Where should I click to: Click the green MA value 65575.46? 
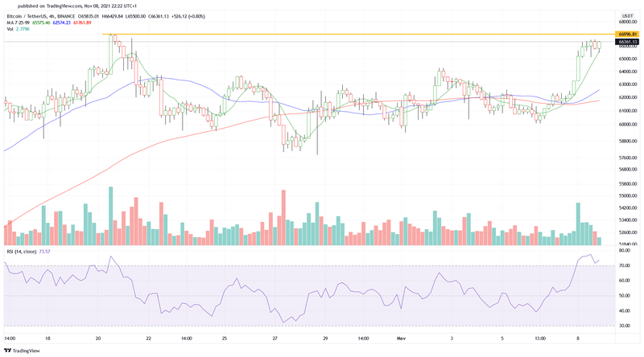(41, 23)
